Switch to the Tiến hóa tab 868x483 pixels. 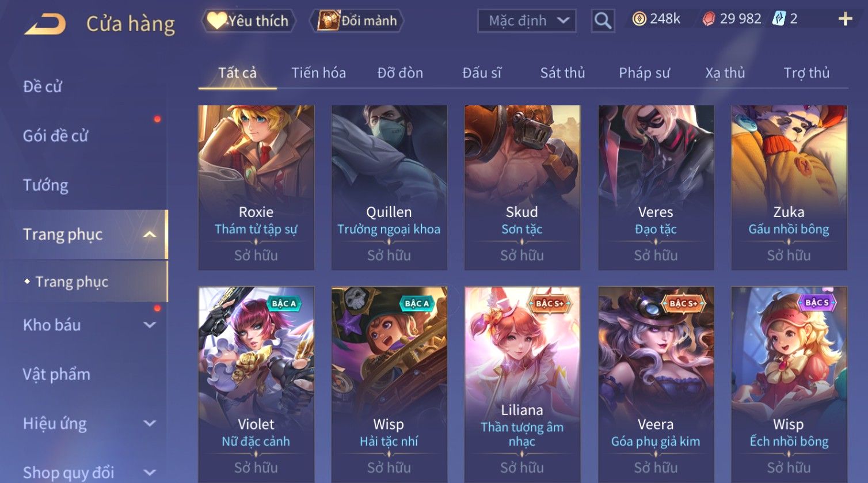318,73
